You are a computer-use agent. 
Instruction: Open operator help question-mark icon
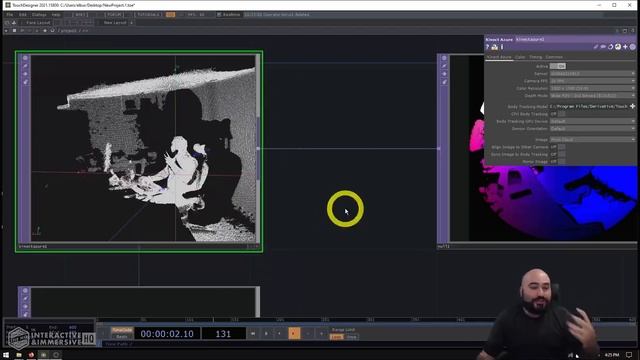click(487, 47)
